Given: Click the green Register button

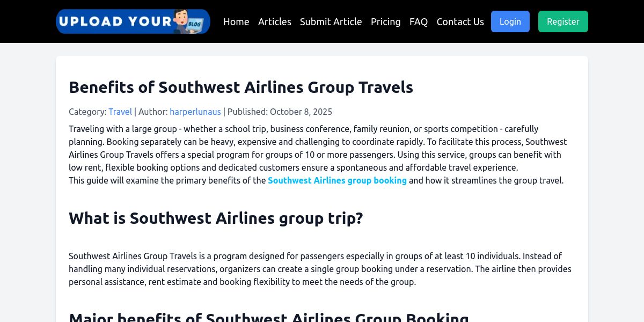Looking at the screenshot, I should tap(563, 21).
